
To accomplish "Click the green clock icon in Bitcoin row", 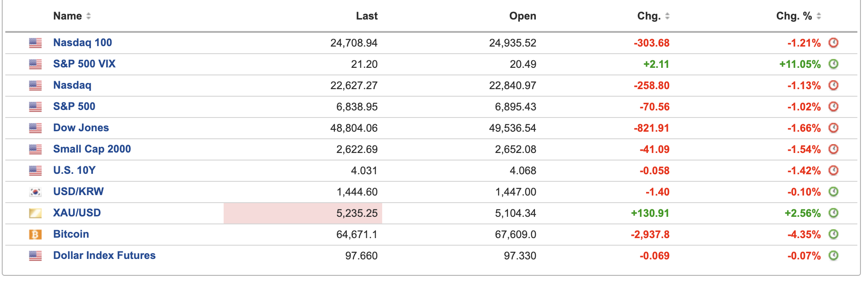I will pyautogui.click(x=833, y=234).
